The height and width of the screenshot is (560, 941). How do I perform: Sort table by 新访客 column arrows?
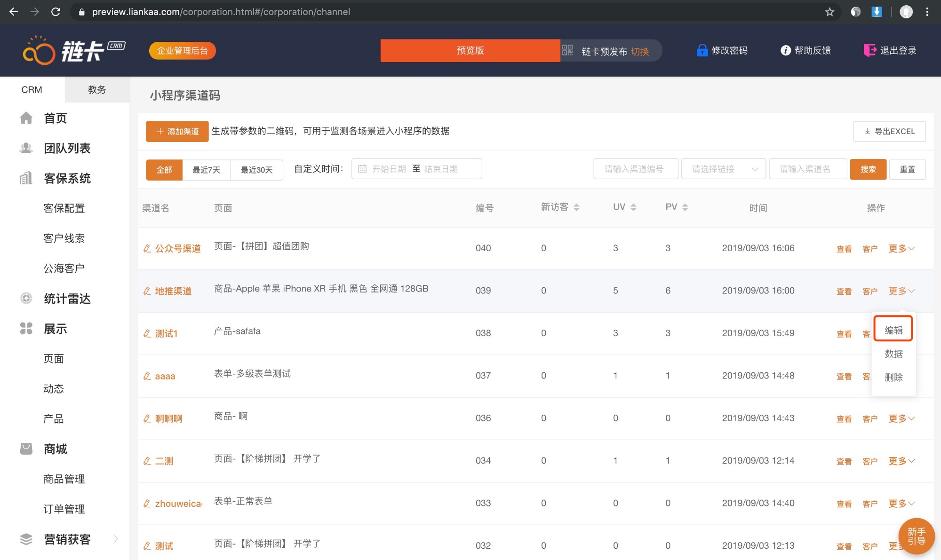pos(576,207)
